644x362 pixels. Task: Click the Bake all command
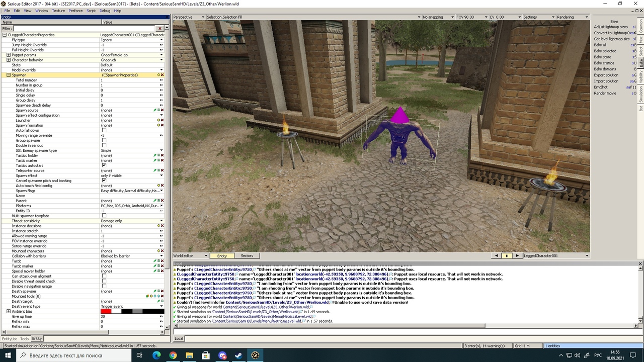pyautogui.click(x=600, y=45)
